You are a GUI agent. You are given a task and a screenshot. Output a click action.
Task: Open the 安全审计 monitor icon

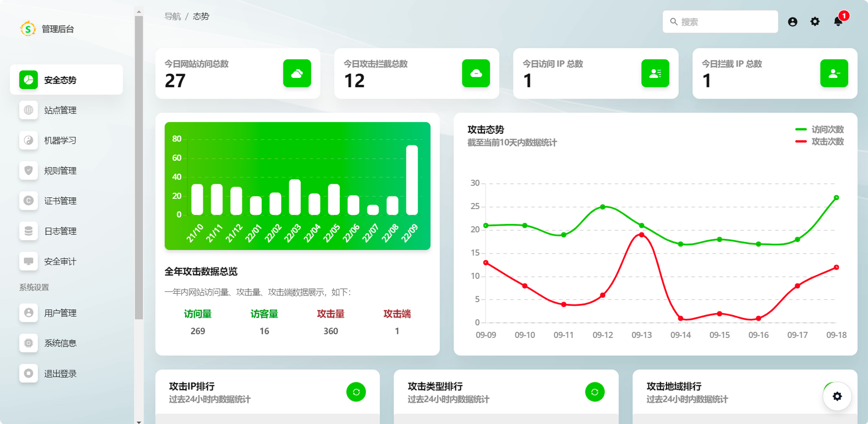pos(28,261)
